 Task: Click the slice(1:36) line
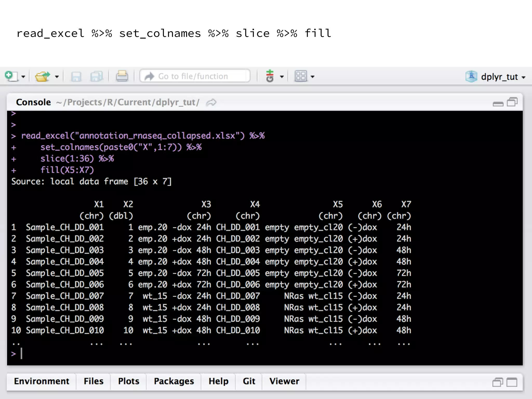77,159
